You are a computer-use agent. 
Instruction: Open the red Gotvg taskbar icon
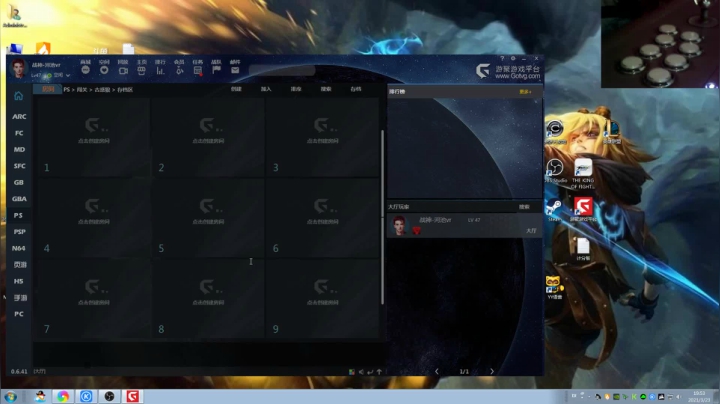point(133,396)
